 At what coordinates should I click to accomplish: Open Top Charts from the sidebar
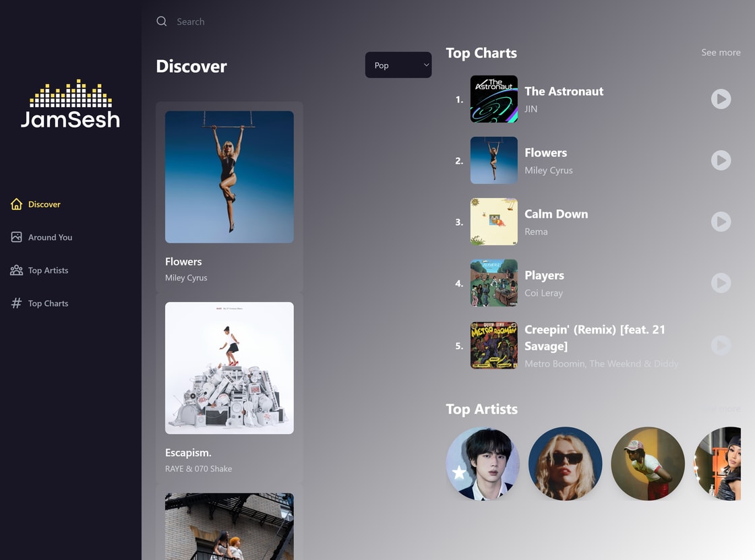pyautogui.click(x=48, y=303)
